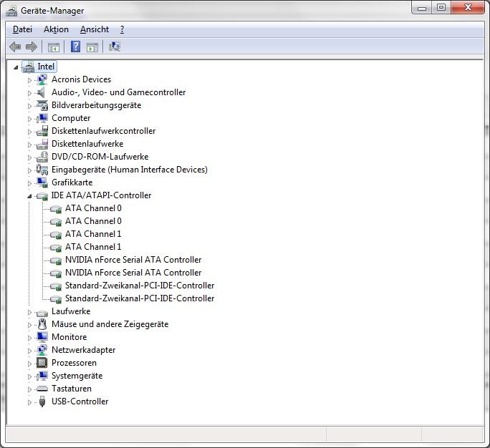Click the USB-Controller plug icon

pyautogui.click(x=42, y=401)
